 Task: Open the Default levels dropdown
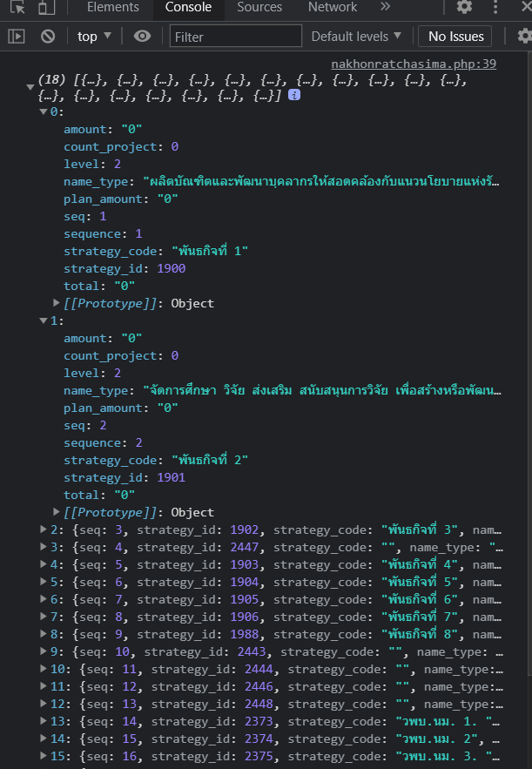click(x=356, y=36)
